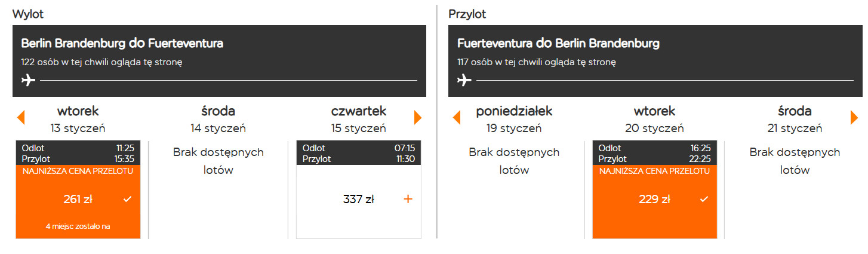The width and height of the screenshot is (868, 254).
Task: Click the Berlin Brandenburg do Fuerteventura header
Action: 122,44
